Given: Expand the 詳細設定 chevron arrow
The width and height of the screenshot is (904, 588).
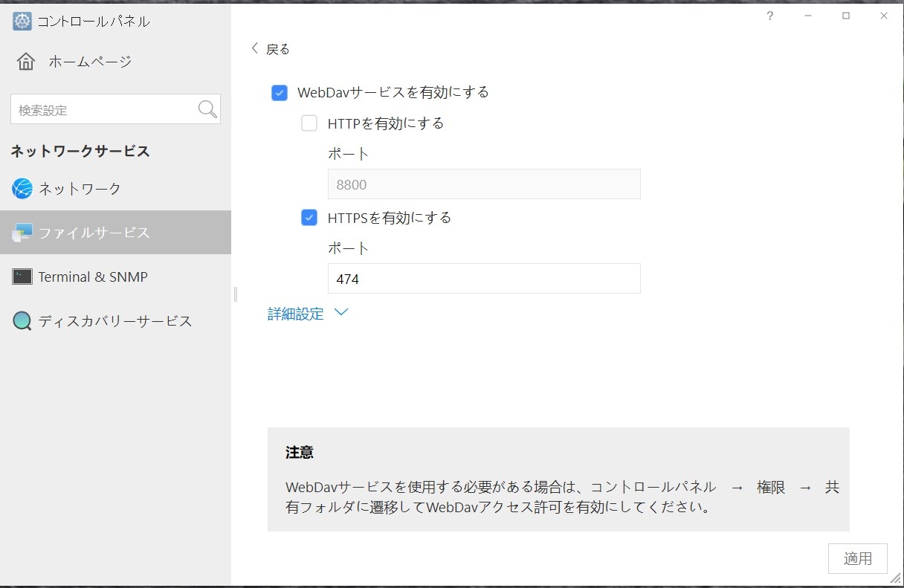Looking at the screenshot, I should tap(341, 313).
